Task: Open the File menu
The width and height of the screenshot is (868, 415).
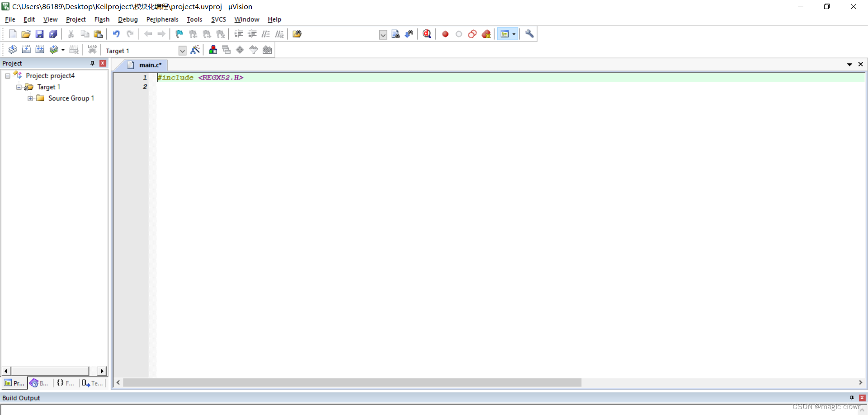Action: coord(10,19)
